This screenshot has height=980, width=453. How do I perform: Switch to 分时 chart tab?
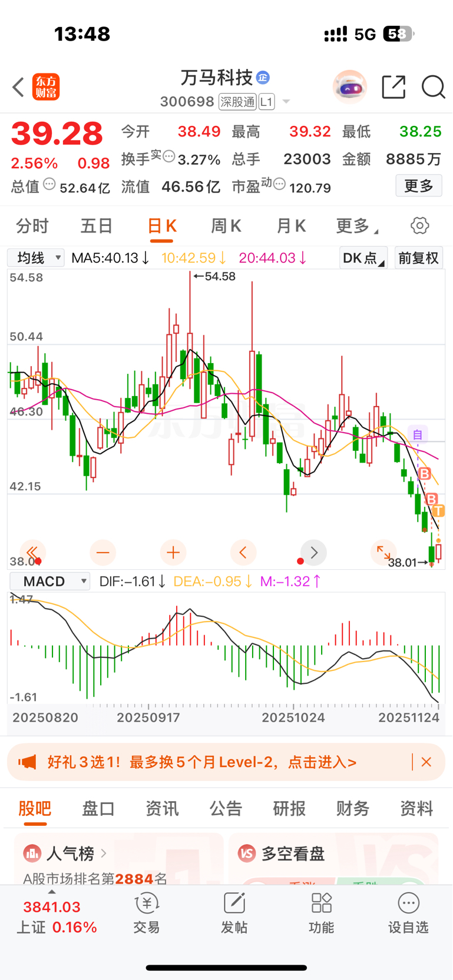pos(32,226)
